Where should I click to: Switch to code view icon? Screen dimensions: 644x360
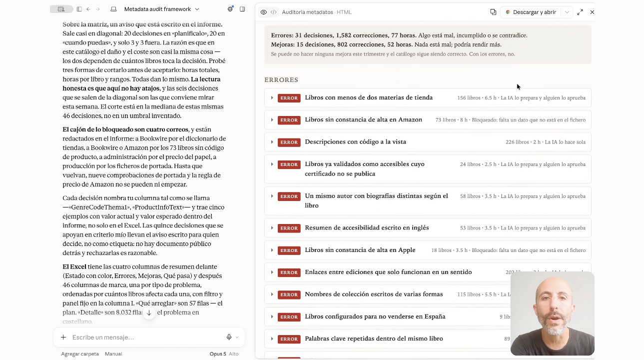click(x=274, y=12)
